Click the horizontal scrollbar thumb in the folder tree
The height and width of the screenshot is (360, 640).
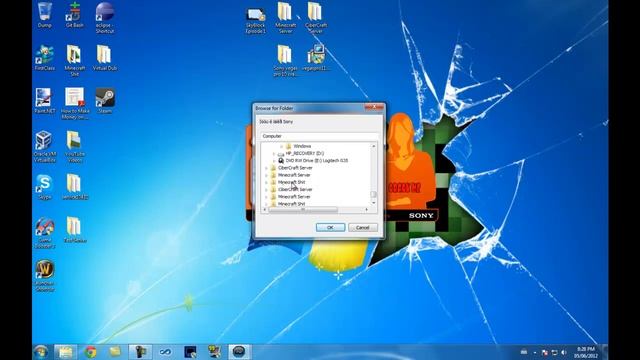pyautogui.click(x=303, y=210)
